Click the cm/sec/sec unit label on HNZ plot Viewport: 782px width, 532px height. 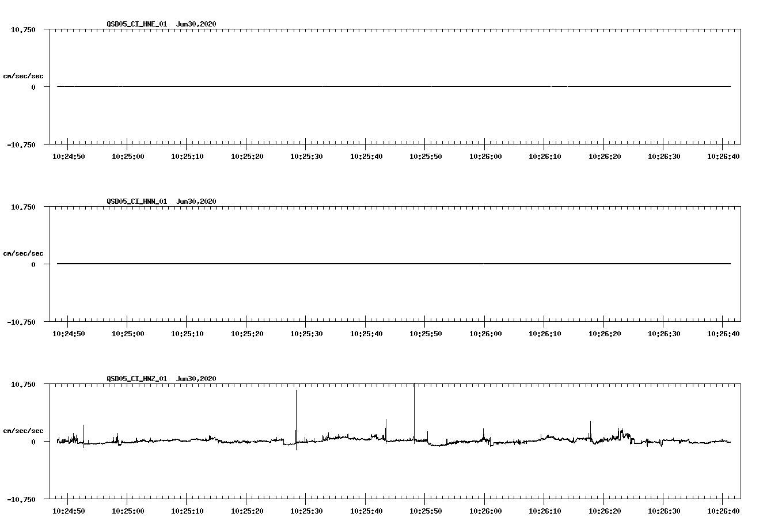click(23, 431)
